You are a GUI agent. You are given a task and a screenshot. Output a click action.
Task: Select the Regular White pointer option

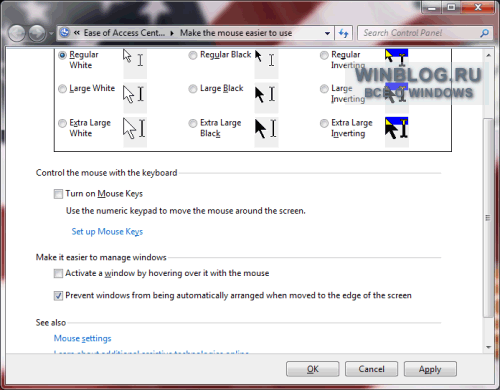click(62, 55)
